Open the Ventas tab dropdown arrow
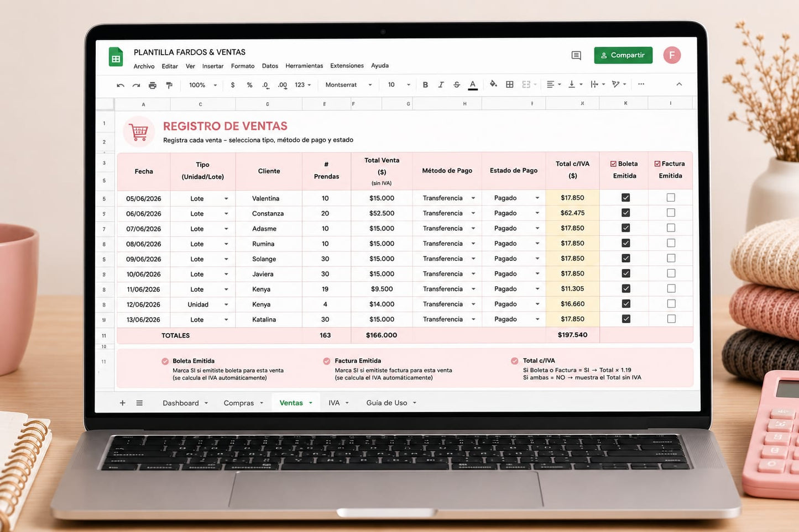The image size is (799, 532). (311, 403)
